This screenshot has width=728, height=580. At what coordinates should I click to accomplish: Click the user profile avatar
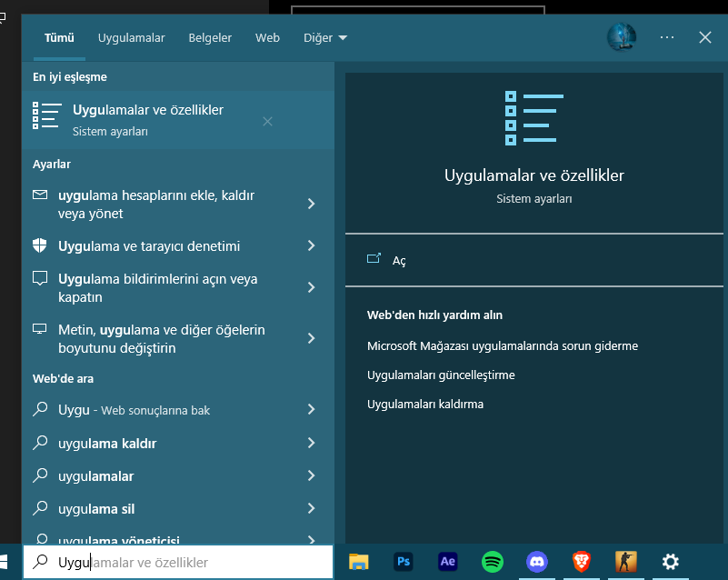click(x=622, y=37)
